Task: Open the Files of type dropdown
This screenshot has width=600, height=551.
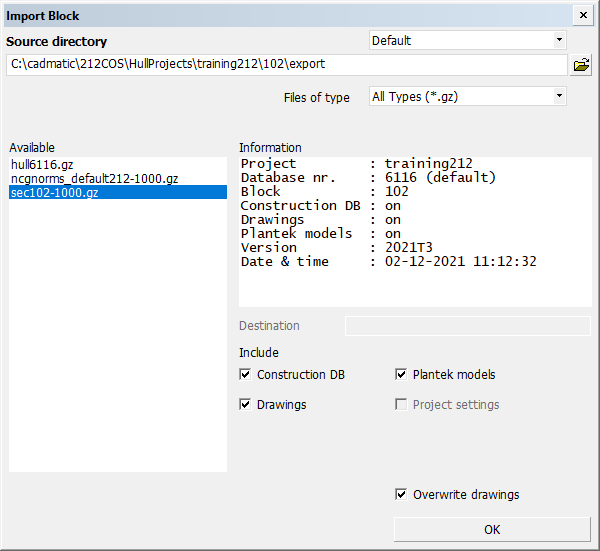Action: point(559,96)
